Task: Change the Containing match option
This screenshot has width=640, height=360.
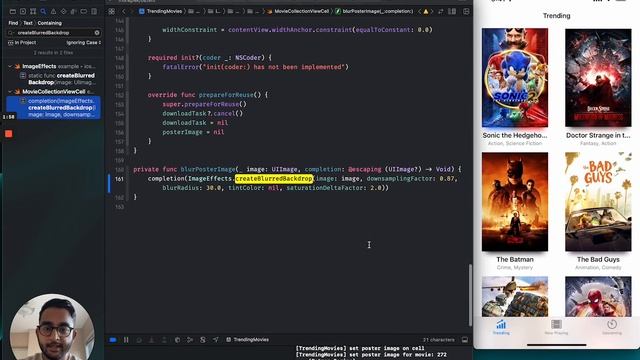Action: [x=50, y=23]
